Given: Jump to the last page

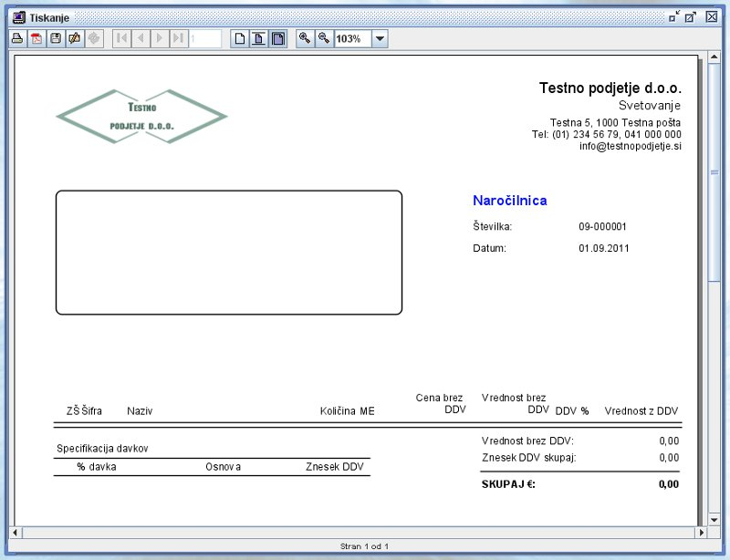Looking at the screenshot, I should pyautogui.click(x=179, y=38).
